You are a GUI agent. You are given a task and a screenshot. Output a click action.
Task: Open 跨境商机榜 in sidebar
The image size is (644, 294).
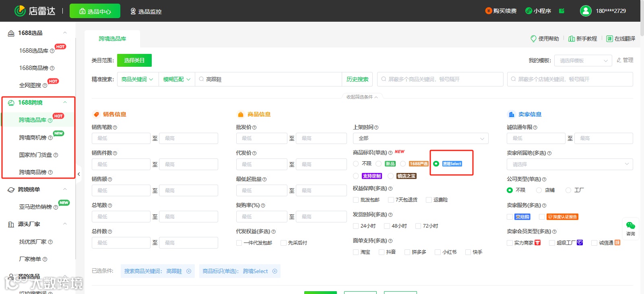(x=33, y=138)
